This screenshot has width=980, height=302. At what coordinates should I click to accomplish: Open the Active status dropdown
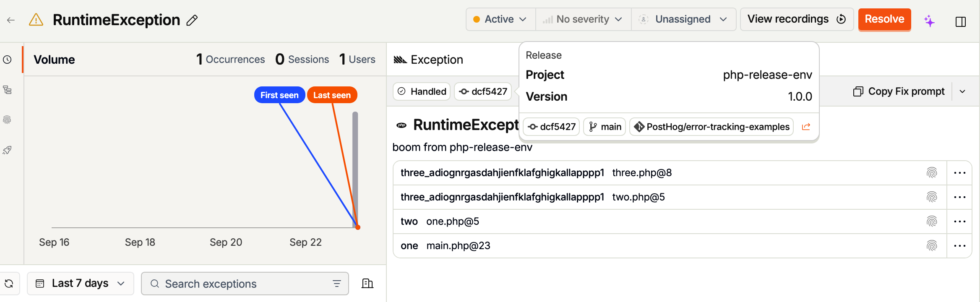tap(500, 19)
